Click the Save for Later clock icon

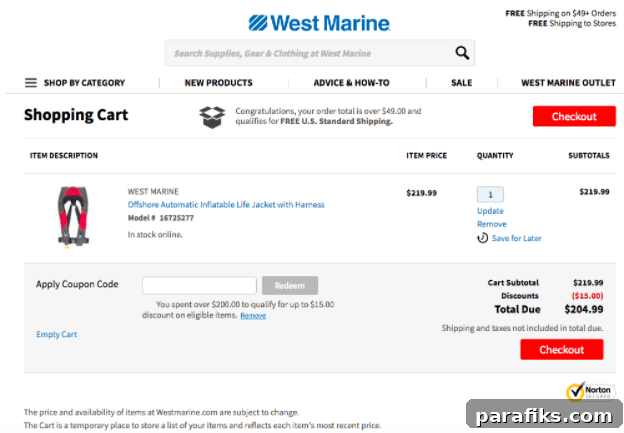[x=482, y=238]
